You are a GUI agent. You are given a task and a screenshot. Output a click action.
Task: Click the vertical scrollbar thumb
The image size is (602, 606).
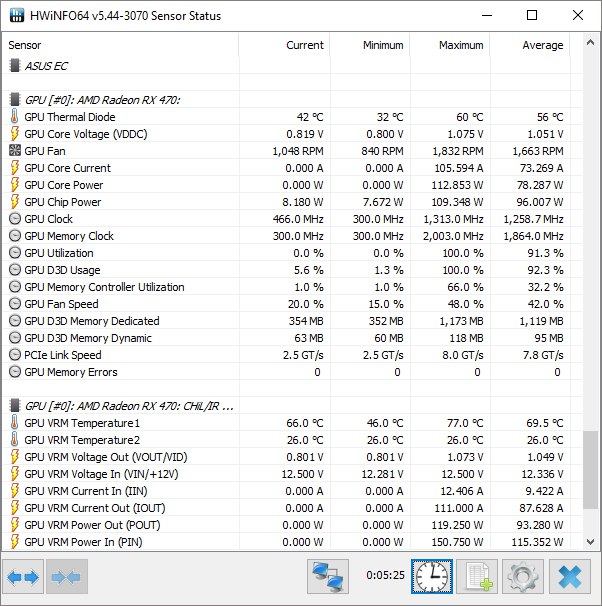590,470
